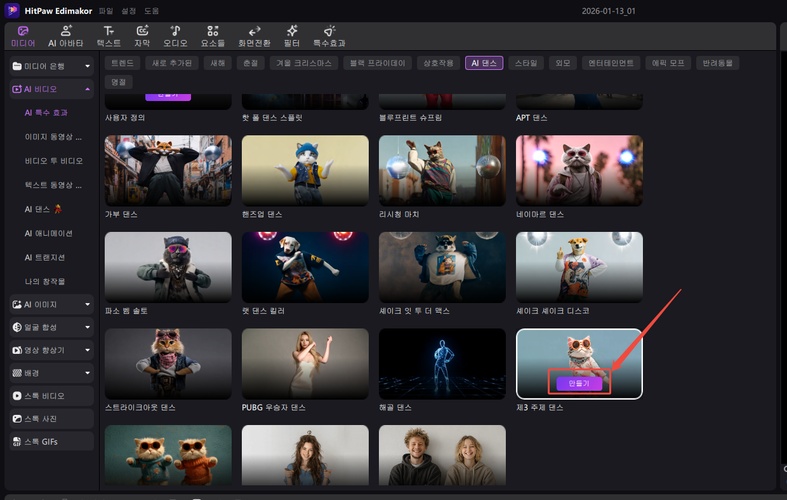The image size is (787, 500).
Task: Open the 파일 (File) menu
Action: click(105, 11)
